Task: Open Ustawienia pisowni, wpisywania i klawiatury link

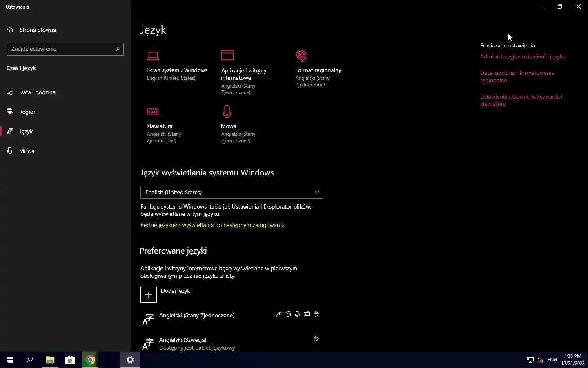Action: point(521,100)
